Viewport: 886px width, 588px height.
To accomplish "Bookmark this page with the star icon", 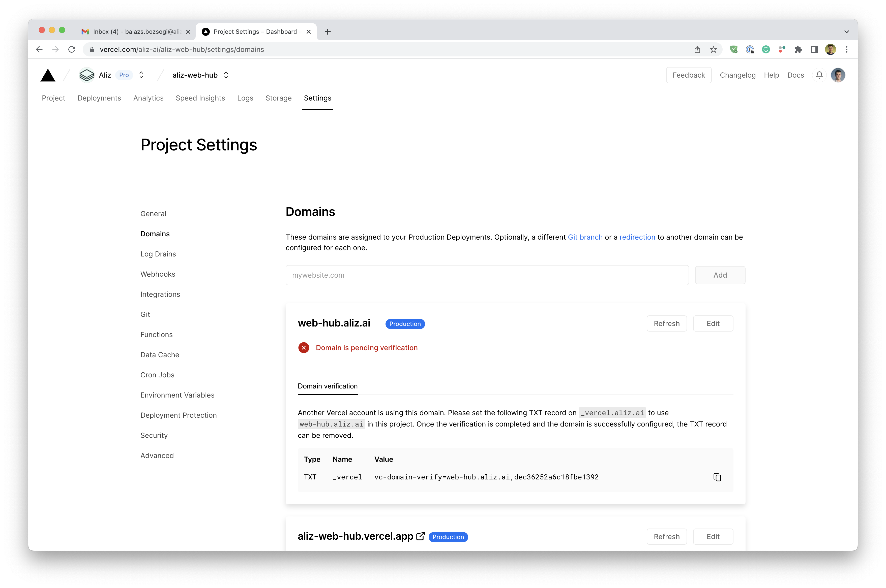I will (x=713, y=49).
